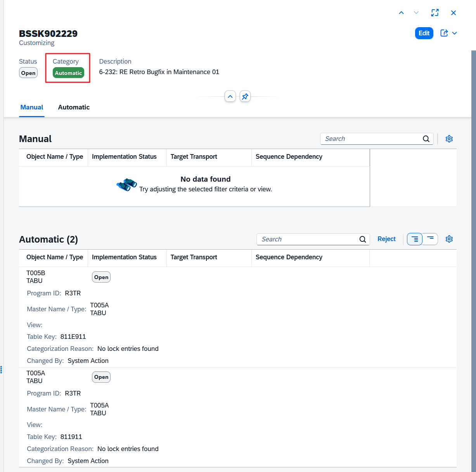Pin the header using the pin icon
This screenshot has height=472, width=476.
(x=245, y=96)
